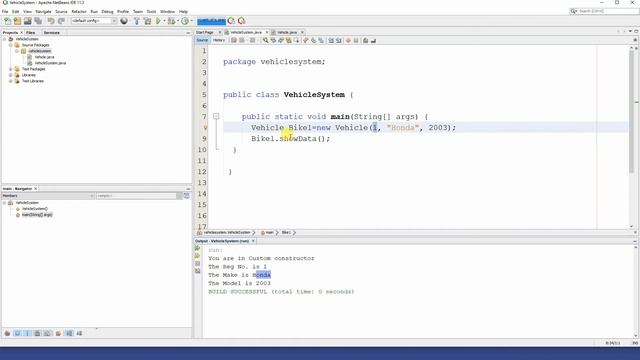
Task: Switch to the Services tab
Action: click(52, 32)
